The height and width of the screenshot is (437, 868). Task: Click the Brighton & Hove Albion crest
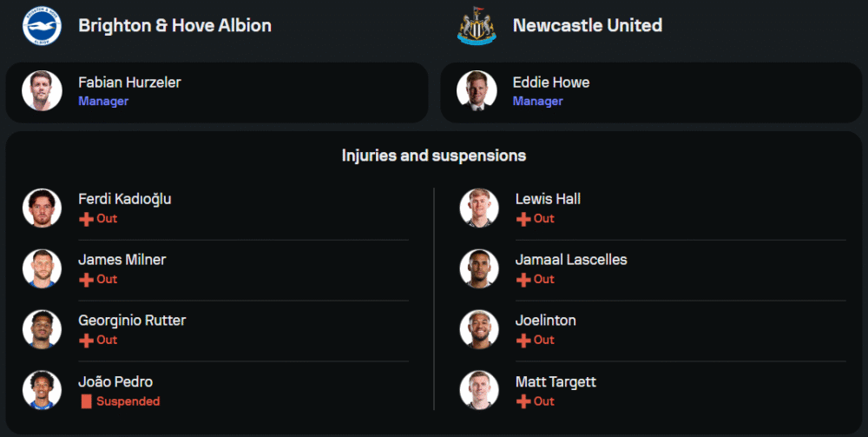[42, 25]
